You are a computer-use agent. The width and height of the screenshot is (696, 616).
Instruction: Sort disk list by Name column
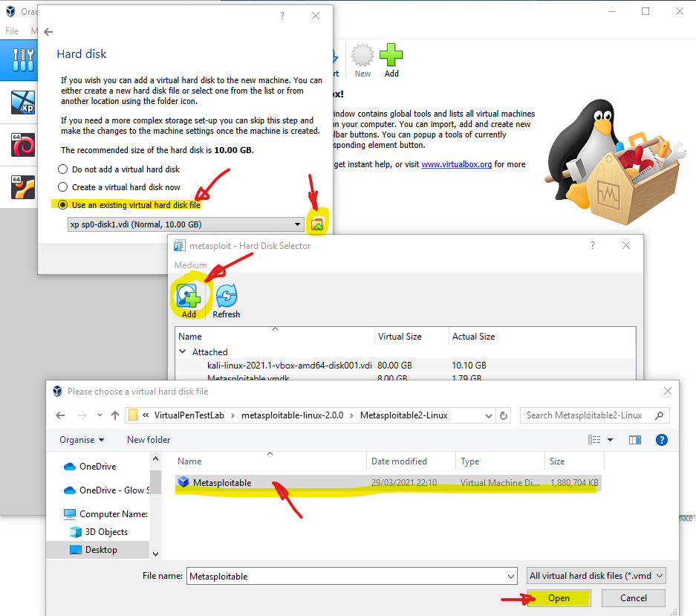[275, 337]
